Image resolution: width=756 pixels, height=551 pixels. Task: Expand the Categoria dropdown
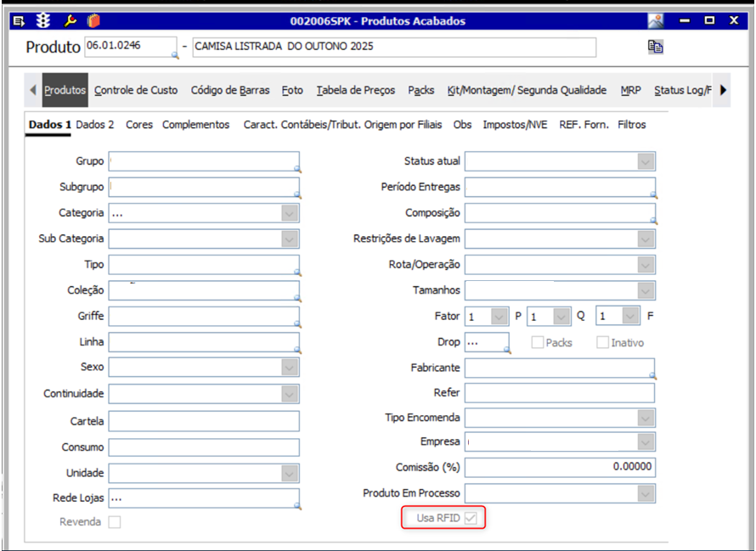[x=290, y=213]
